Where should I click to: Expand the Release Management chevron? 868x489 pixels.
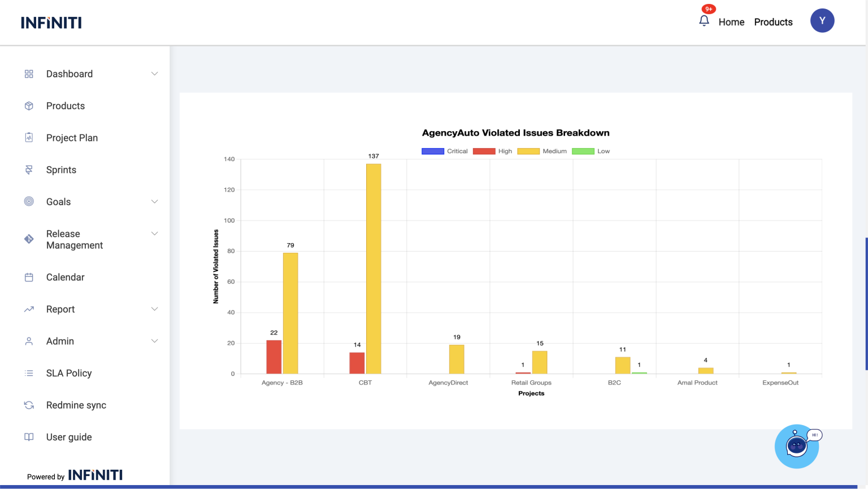(x=154, y=233)
